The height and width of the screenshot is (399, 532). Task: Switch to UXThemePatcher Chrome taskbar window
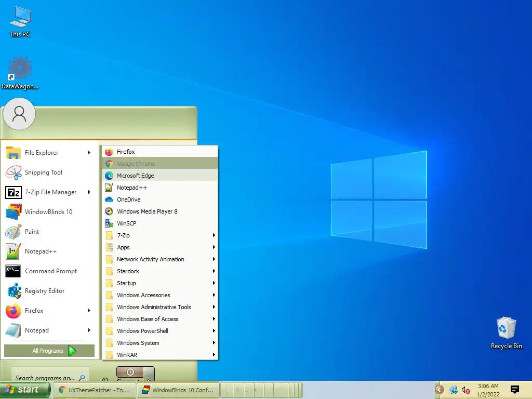tap(95, 390)
